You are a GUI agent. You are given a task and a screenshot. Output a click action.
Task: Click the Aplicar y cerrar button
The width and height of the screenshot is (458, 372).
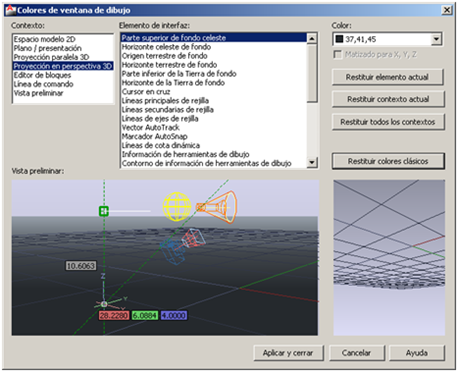(288, 353)
